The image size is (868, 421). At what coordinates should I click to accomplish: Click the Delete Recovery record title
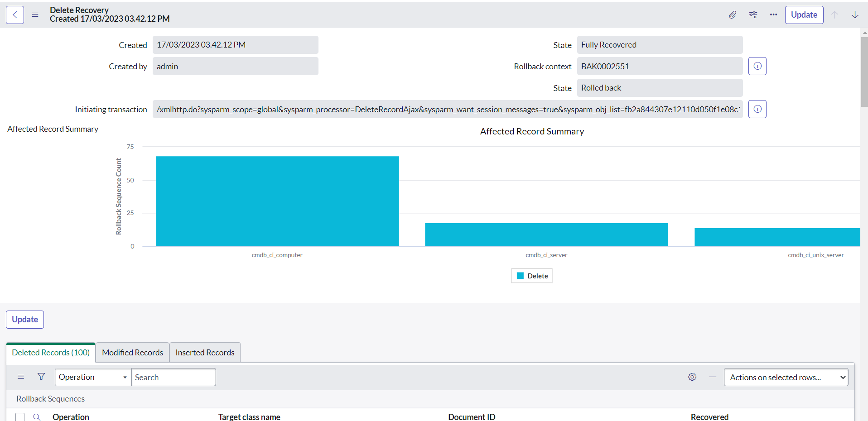click(x=79, y=10)
